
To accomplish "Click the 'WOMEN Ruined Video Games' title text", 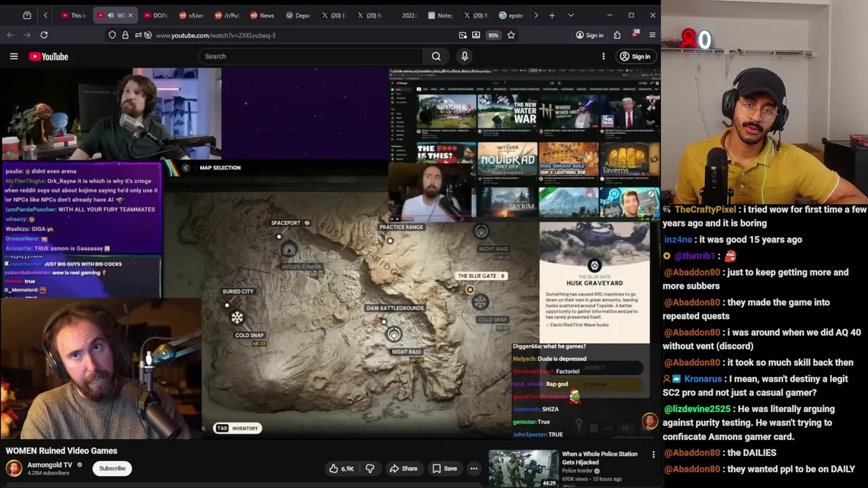I will pos(62,451).
